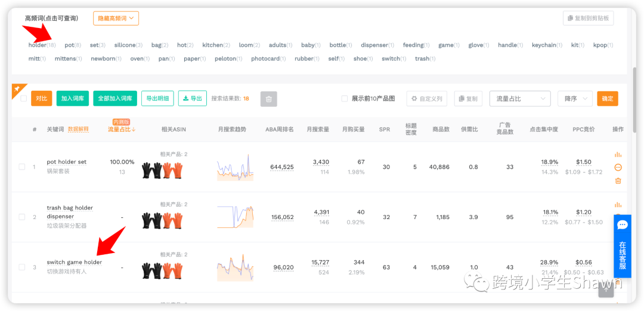Click monthly search volume 15,727
Image resolution: width=644 pixels, height=311 pixels.
[x=320, y=263]
